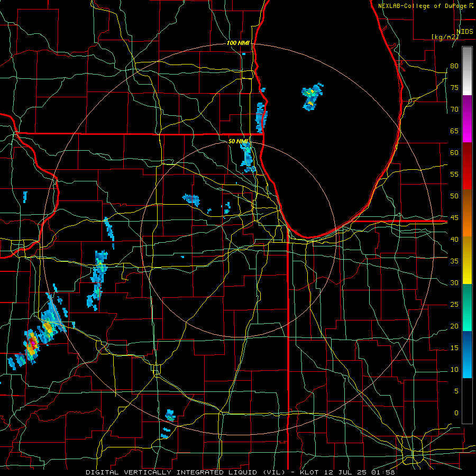Viewport: 476px width, 476px height.
Task: Click the Digital Vertically Integrated Liquid caption
Action: pyautogui.click(x=186, y=472)
